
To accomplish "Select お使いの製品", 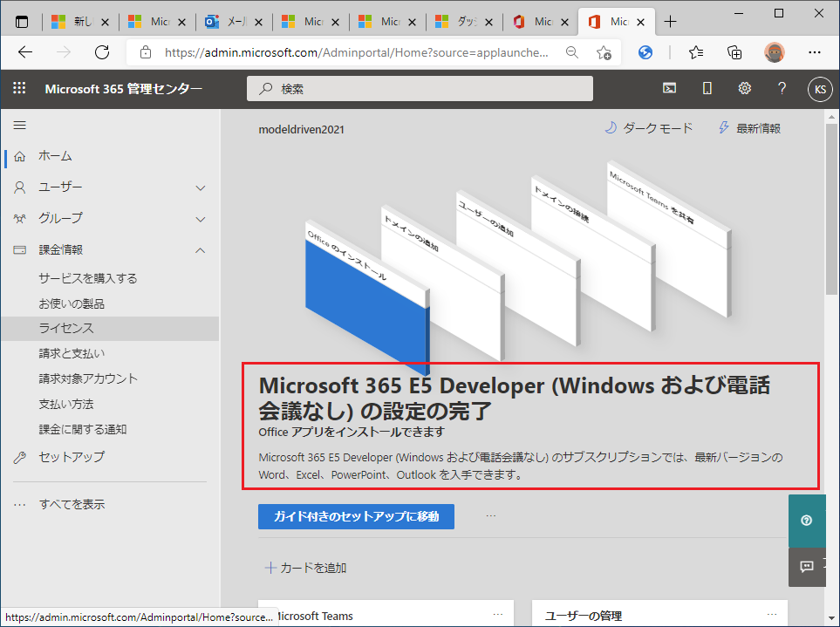I will click(72, 303).
